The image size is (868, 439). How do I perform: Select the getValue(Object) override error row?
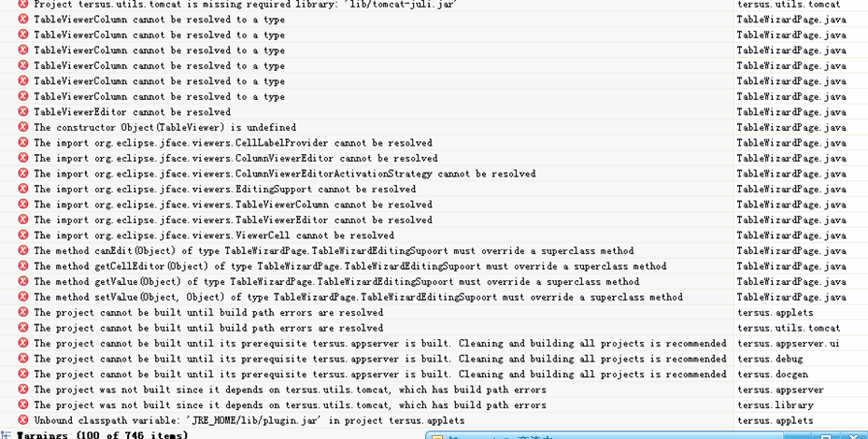coord(336,282)
